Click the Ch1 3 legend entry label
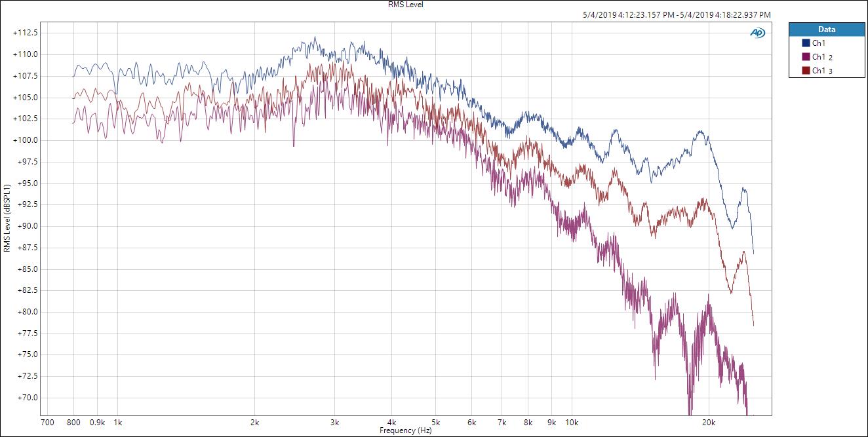Screen dimensions: 868x437 point(823,71)
